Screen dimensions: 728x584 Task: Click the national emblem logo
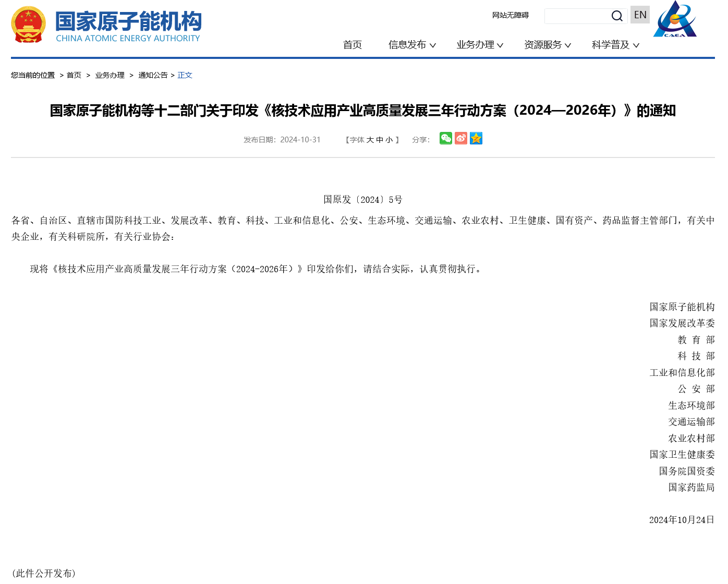tap(28, 25)
